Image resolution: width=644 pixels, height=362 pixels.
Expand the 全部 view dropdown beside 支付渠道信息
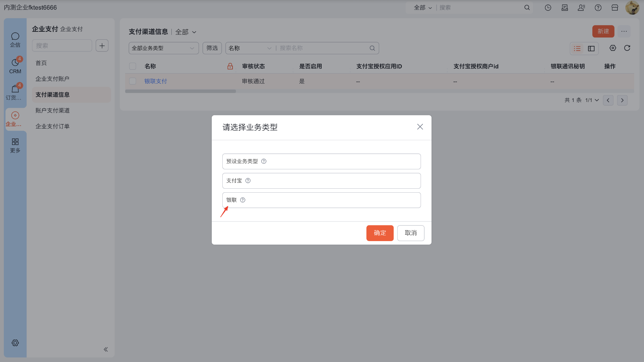(x=186, y=32)
